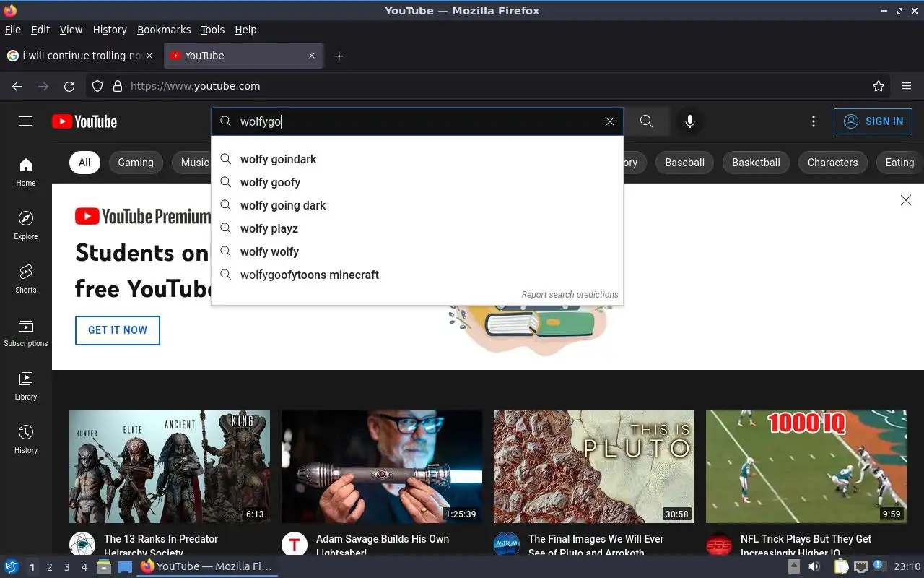Open the volume control in system tray
The image size is (924, 578).
tap(814, 566)
